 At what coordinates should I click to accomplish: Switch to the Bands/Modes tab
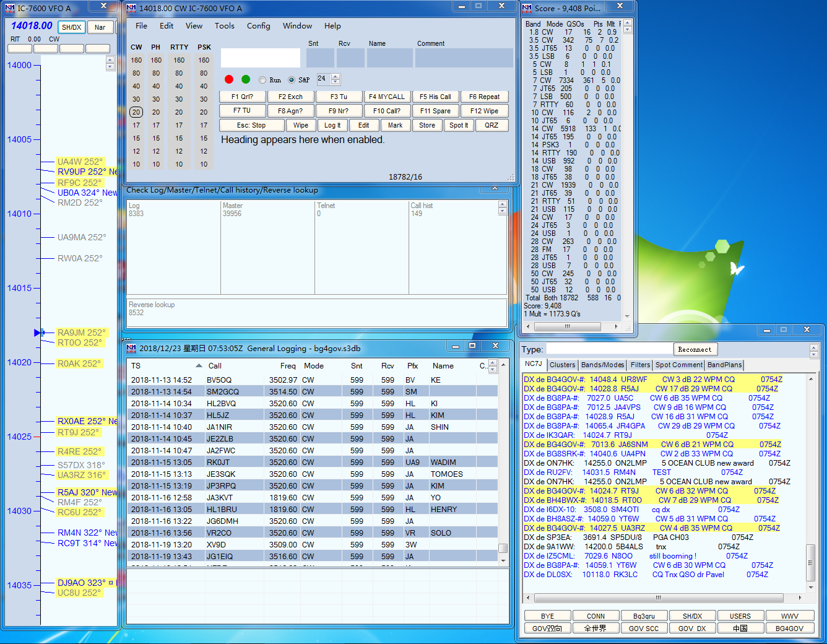coord(603,365)
